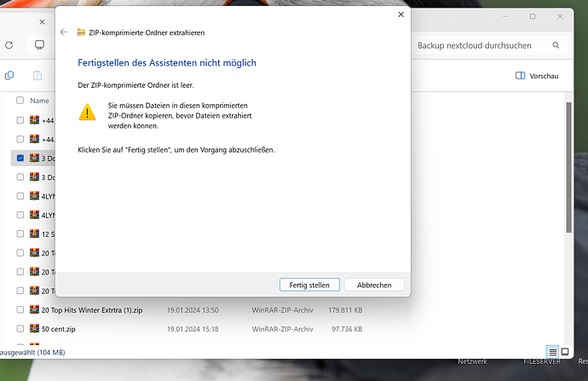Minimize the Explorer window

pyautogui.click(x=505, y=16)
